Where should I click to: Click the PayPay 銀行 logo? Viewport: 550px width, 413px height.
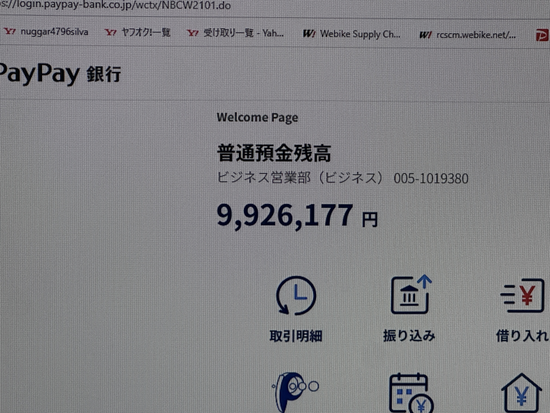click(60, 73)
